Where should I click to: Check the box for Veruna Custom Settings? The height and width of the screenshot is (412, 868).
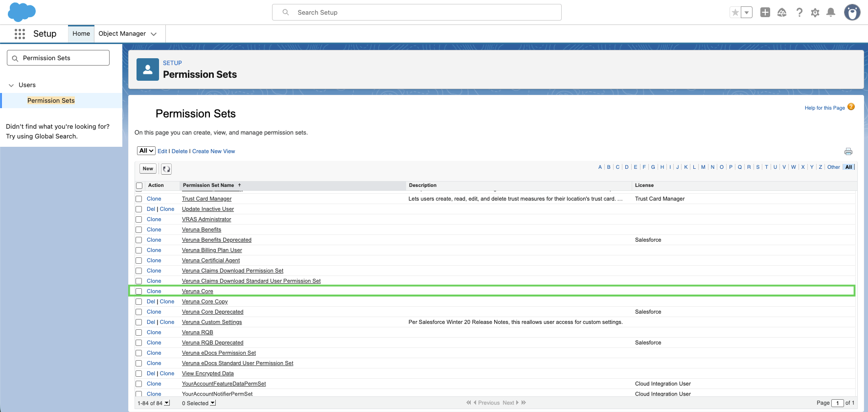point(139,322)
